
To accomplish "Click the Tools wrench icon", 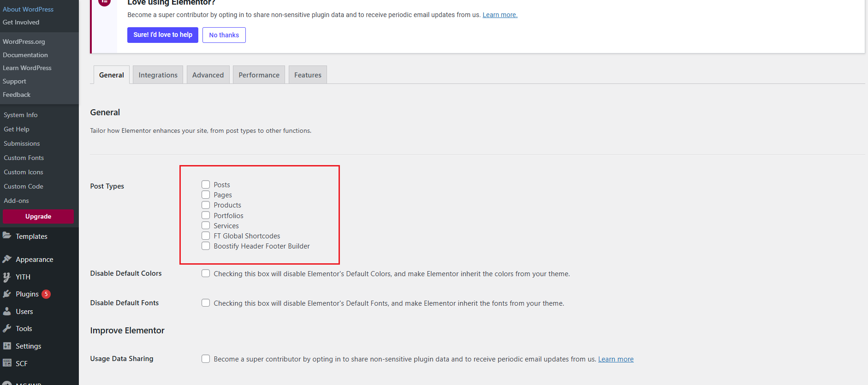I will pyautogui.click(x=7, y=328).
